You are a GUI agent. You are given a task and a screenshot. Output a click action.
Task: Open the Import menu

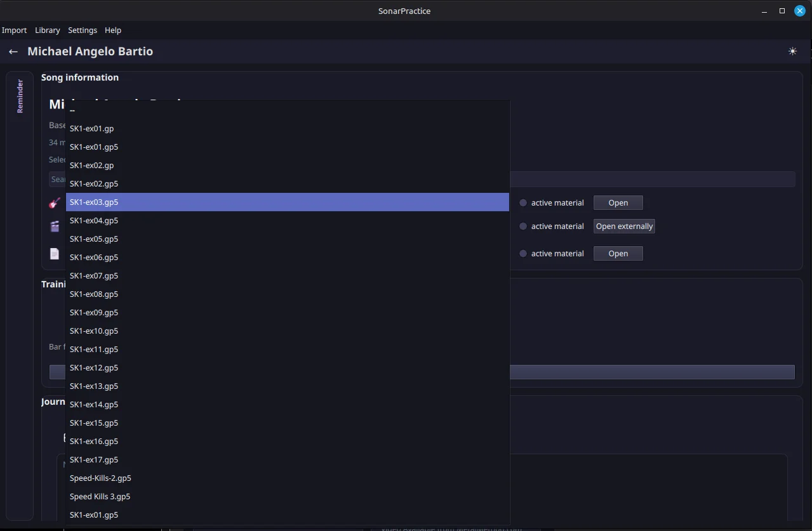point(14,30)
